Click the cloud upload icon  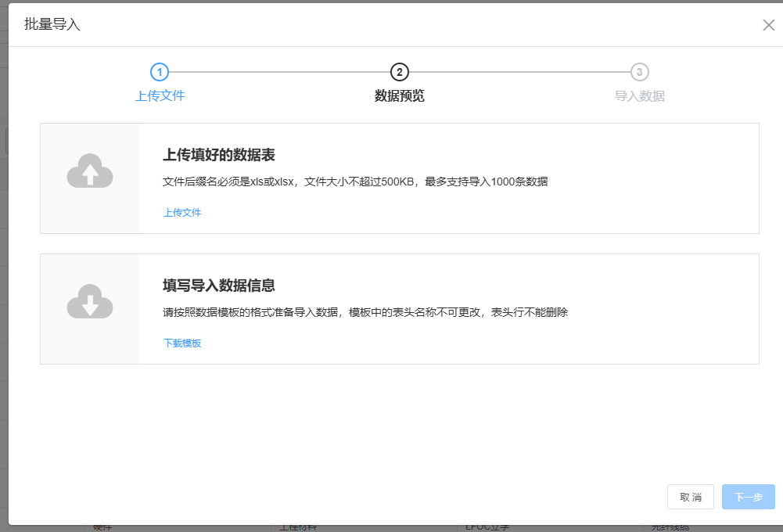[90, 171]
